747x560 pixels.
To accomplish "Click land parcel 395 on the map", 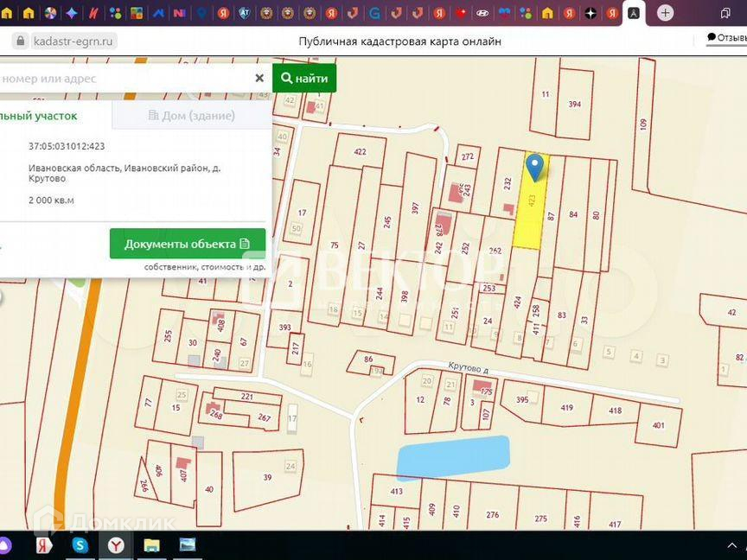I will point(521,400).
